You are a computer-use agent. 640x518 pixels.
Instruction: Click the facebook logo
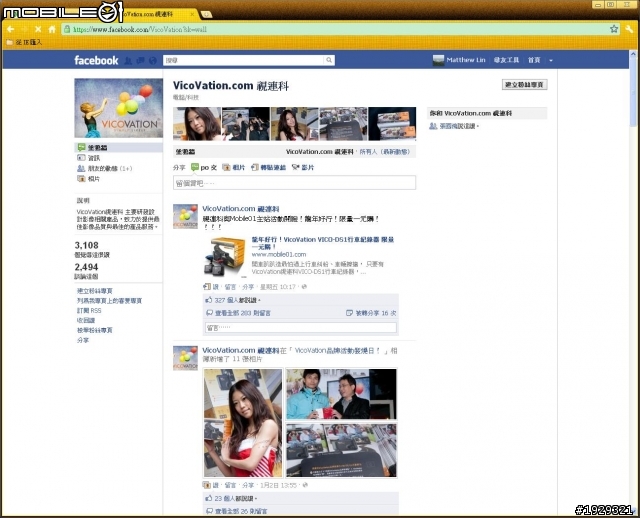96,60
